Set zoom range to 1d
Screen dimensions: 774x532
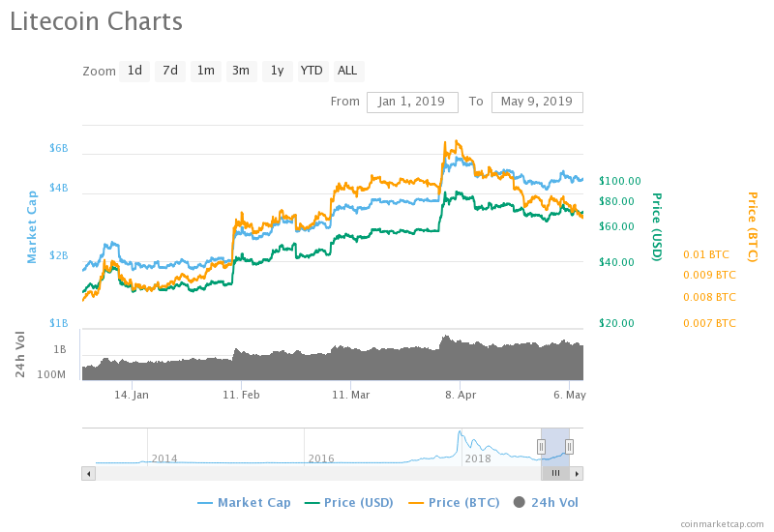[x=134, y=71]
